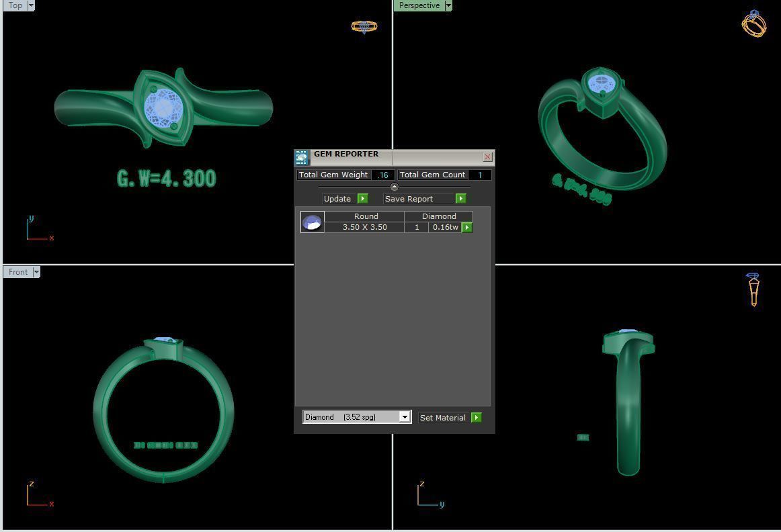This screenshot has width=781, height=532.
Task: Click the Gem Reporter title bar icon
Action: click(302, 157)
